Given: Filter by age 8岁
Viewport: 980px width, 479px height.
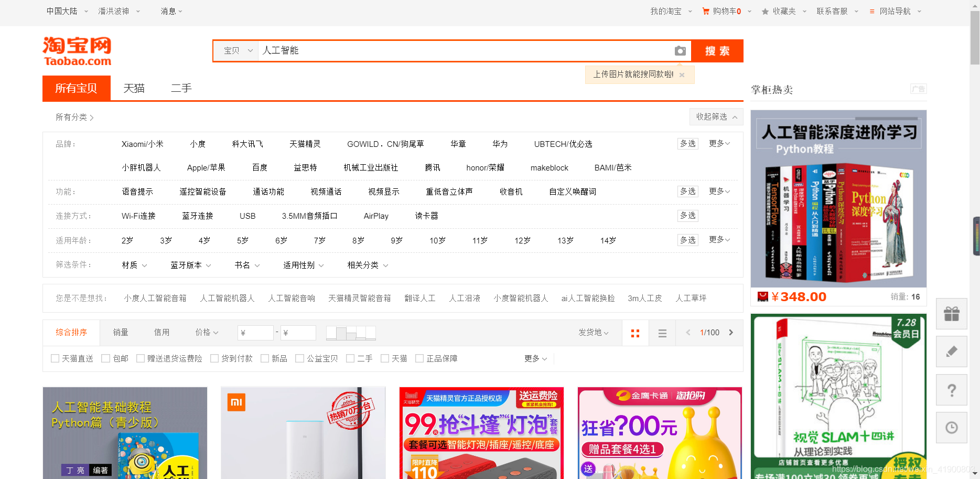Looking at the screenshot, I should [358, 240].
